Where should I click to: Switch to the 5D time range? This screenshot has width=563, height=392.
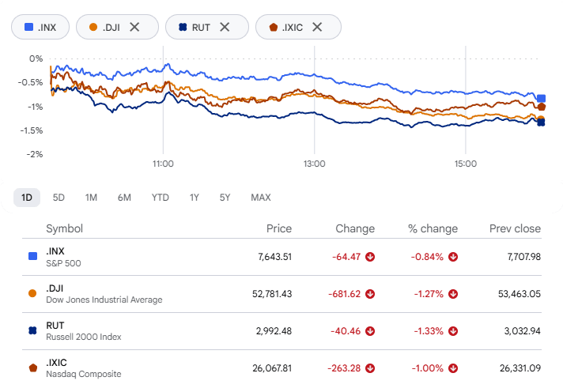coord(59,198)
